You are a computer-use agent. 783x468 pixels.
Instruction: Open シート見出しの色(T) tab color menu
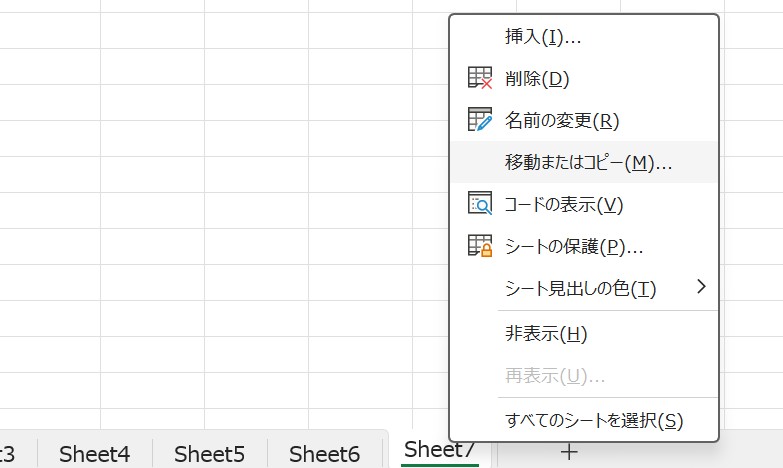pos(580,289)
